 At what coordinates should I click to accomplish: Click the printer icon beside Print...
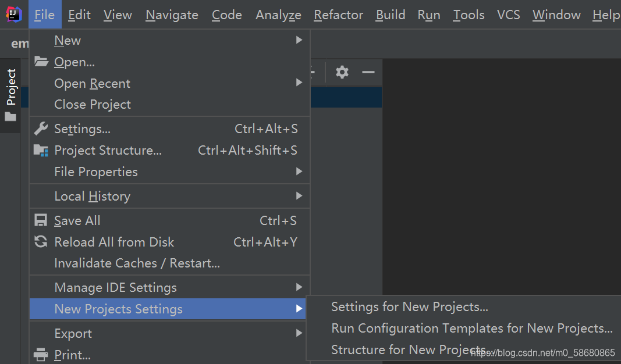click(41, 355)
